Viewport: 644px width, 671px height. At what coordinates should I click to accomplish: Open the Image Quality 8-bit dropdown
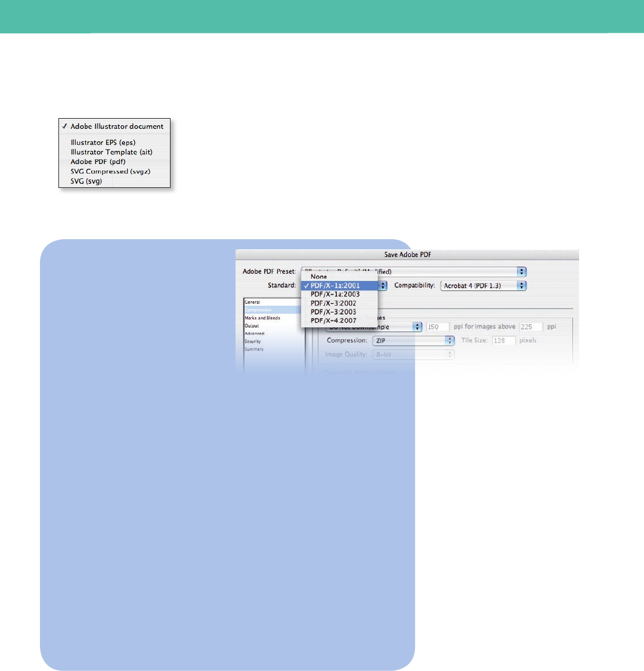click(x=413, y=355)
